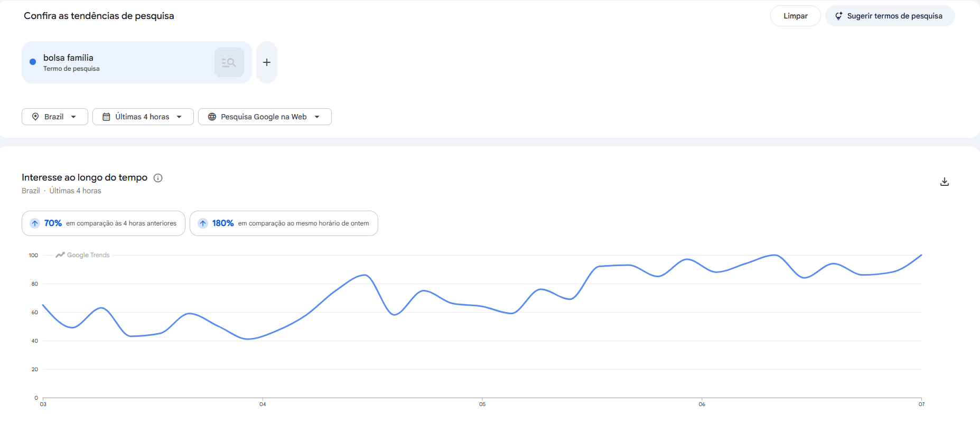The width and height of the screenshot is (980, 424).
Task: Click the sparkle icon in Sugerir termos button
Action: coord(838,16)
